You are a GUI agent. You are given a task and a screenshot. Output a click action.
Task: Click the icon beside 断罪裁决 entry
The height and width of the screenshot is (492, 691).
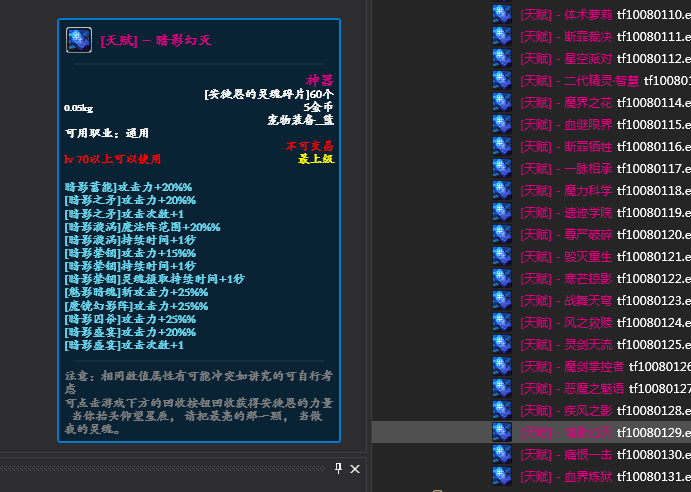tap(502, 36)
